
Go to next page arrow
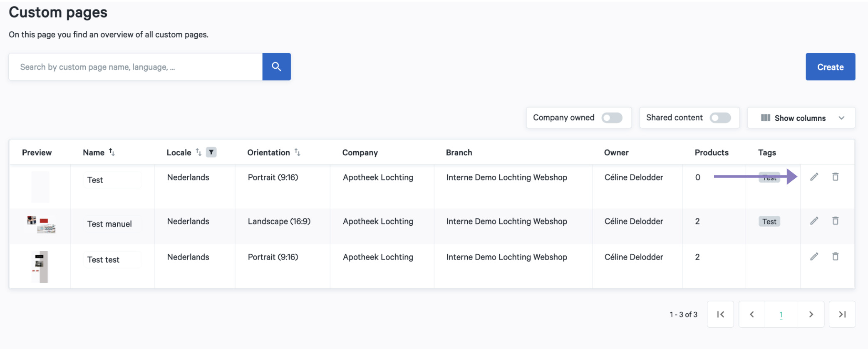(x=811, y=314)
